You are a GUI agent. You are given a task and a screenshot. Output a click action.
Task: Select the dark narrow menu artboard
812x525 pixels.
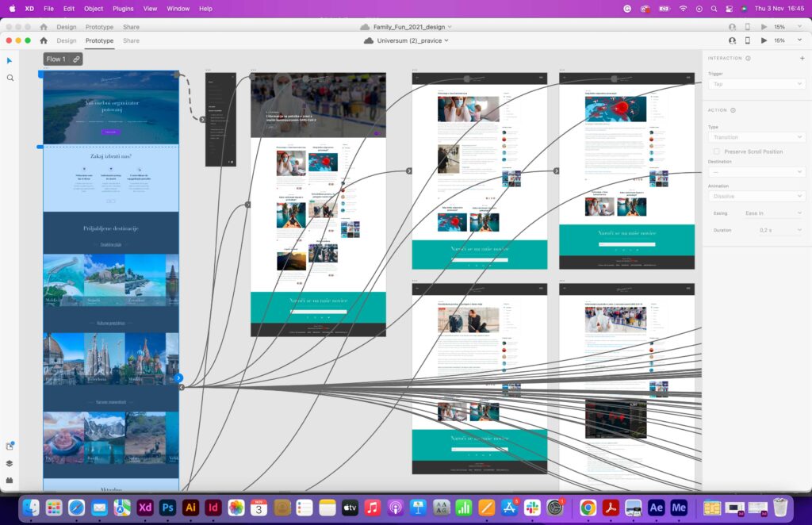click(x=220, y=120)
